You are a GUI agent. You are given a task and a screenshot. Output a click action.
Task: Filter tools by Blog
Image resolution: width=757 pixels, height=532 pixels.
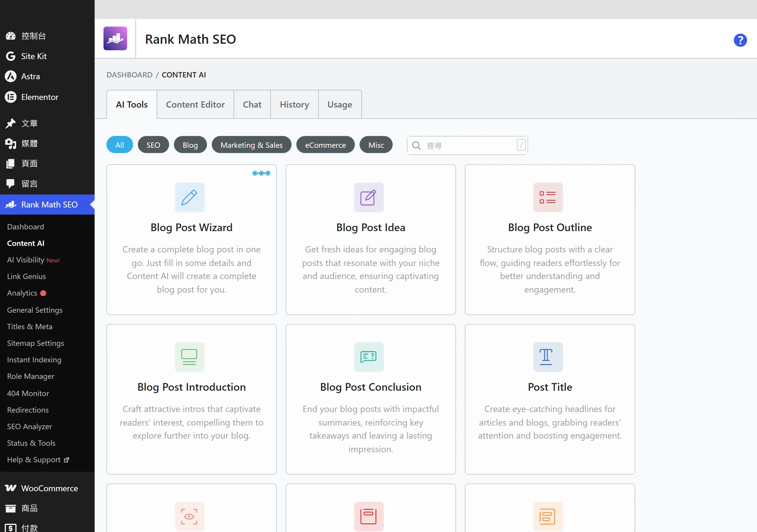coord(190,145)
